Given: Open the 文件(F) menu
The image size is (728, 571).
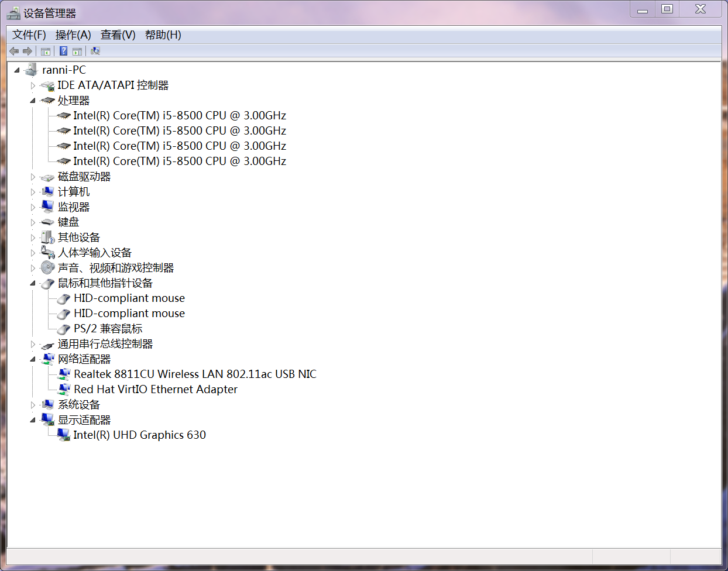Looking at the screenshot, I should click(29, 35).
